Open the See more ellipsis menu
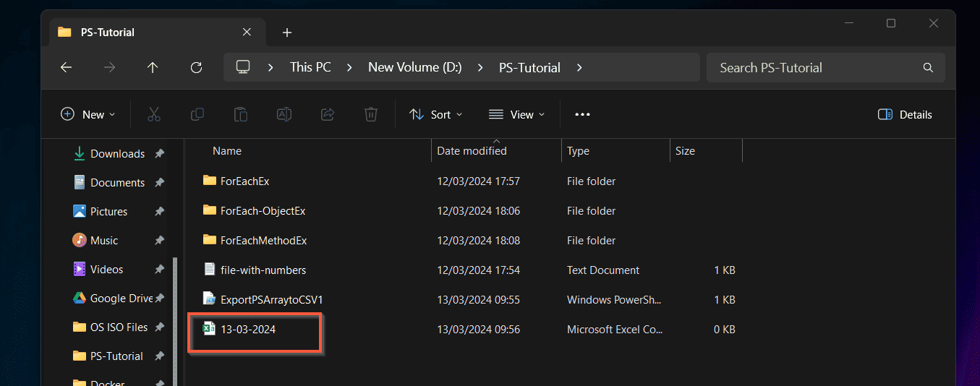980x386 pixels. 582,114
